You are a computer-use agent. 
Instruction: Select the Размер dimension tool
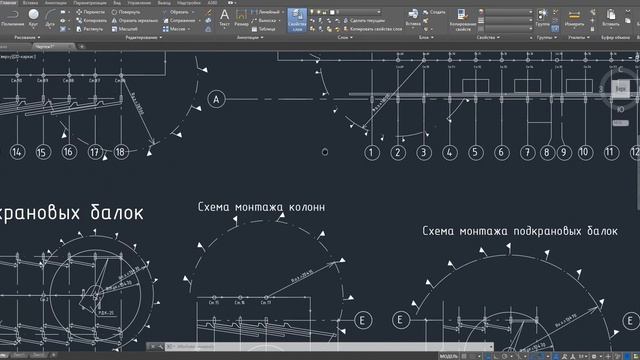tap(241, 18)
